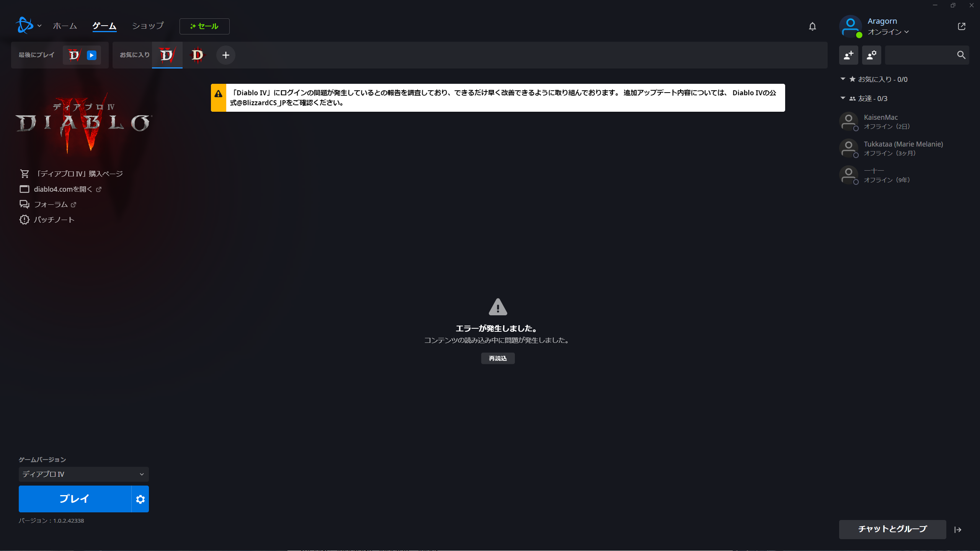Add a game with the plus icon

click(226, 55)
